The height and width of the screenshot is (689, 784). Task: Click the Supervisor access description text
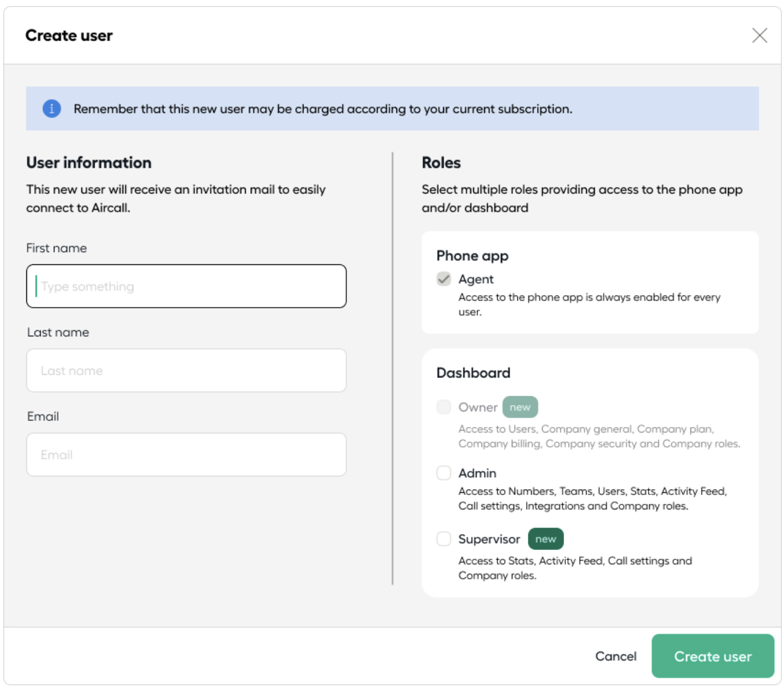click(575, 568)
